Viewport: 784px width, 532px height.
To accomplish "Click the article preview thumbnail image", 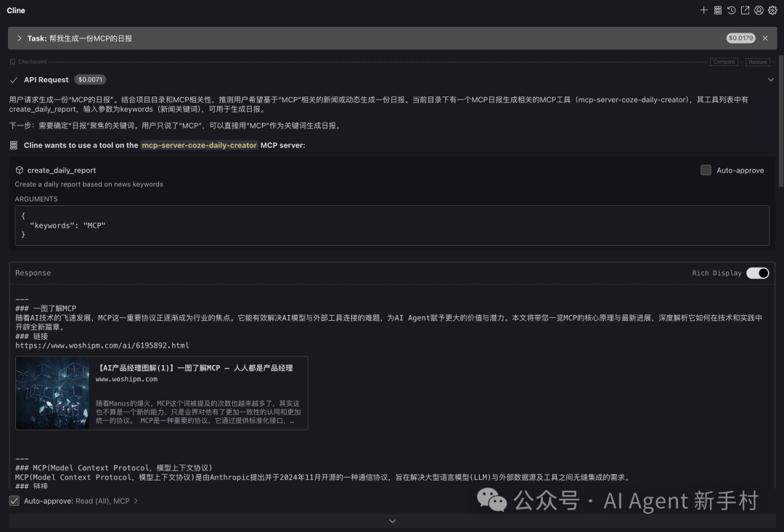I will [x=52, y=393].
